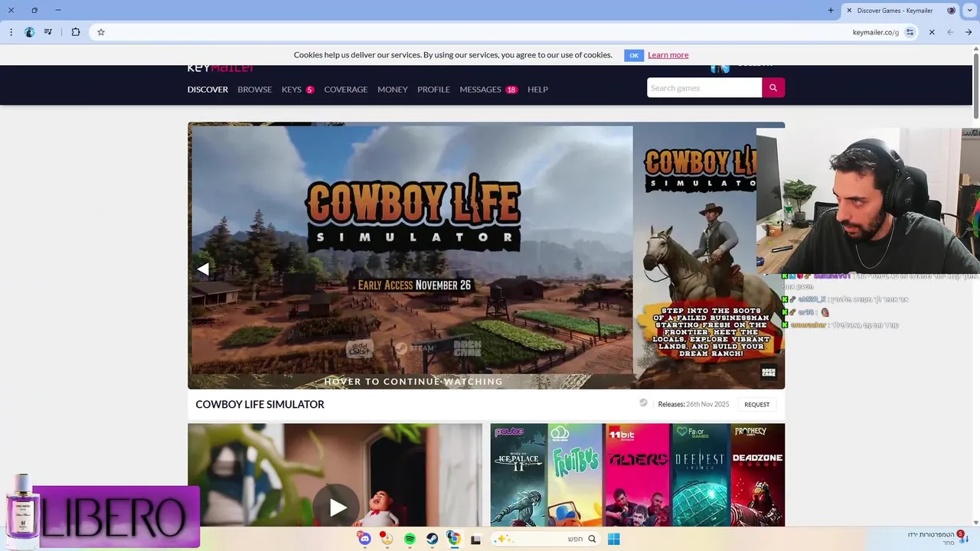Go forward with the left-pointing arrow
This screenshot has width=980, height=551.
tap(950, 32)
